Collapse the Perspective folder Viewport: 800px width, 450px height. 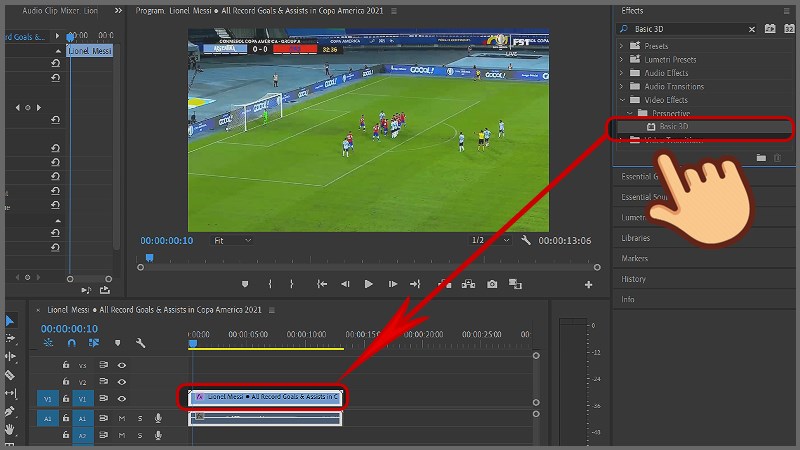[630, 113]
